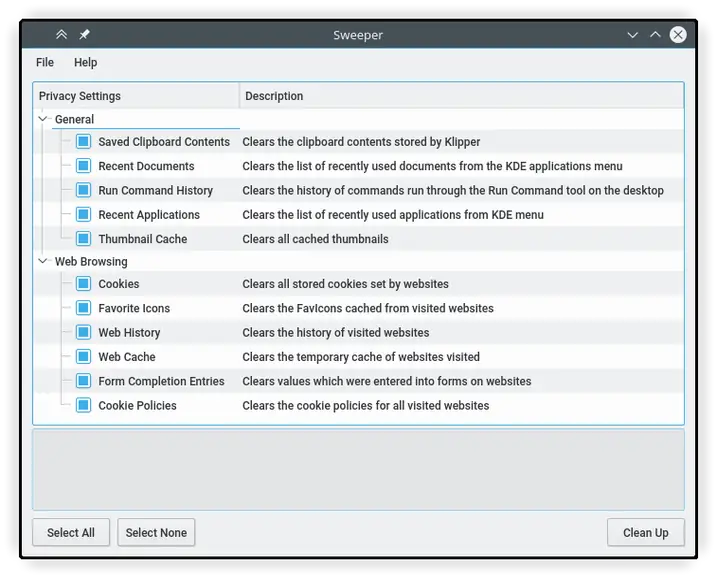Image resolution: width=717 pixels, height=578 pixels.
Task: Click the Select None button
Action: (156, 532)
